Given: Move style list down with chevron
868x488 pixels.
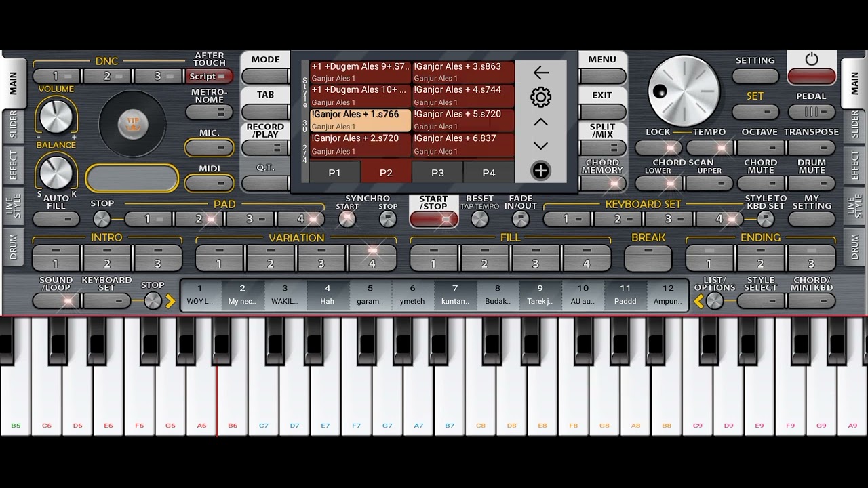Looking at the screenshot, I should click(540, 146).
